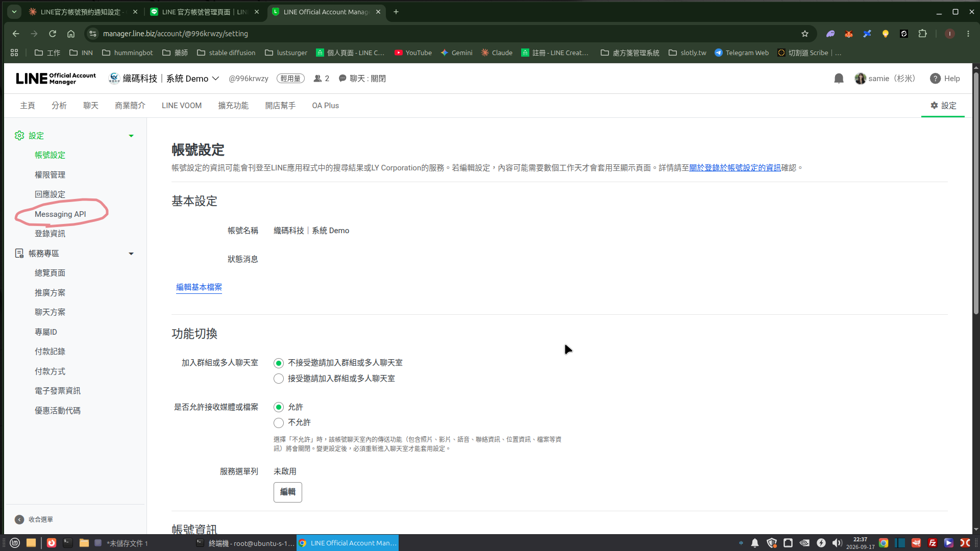Switch to the OA Plus tab
The width and height of the screenshot is (980, 551).
(326, 106)
